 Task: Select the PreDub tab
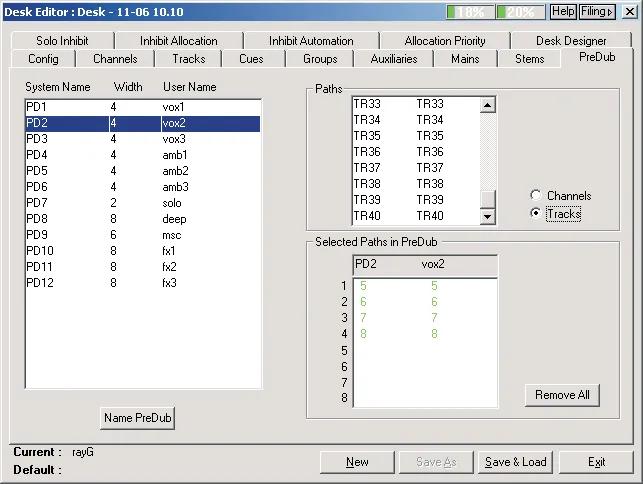pyautogui.click(x=597, y=57)
